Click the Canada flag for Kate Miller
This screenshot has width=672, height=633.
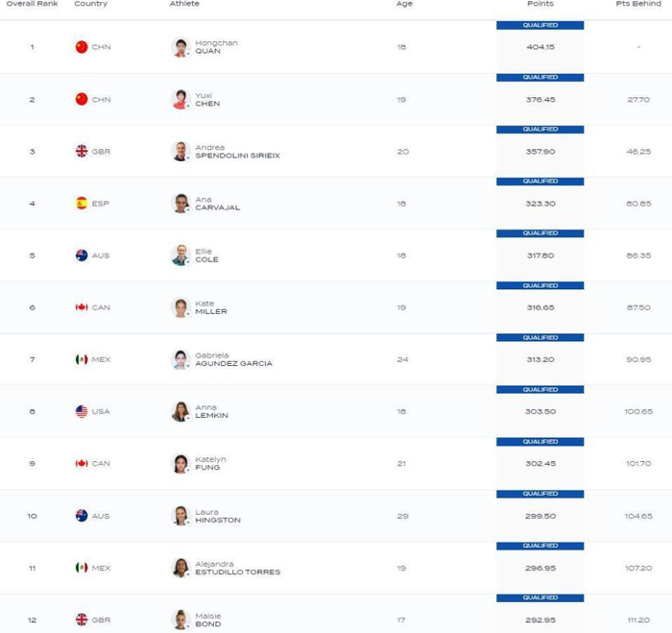point(82,307)
